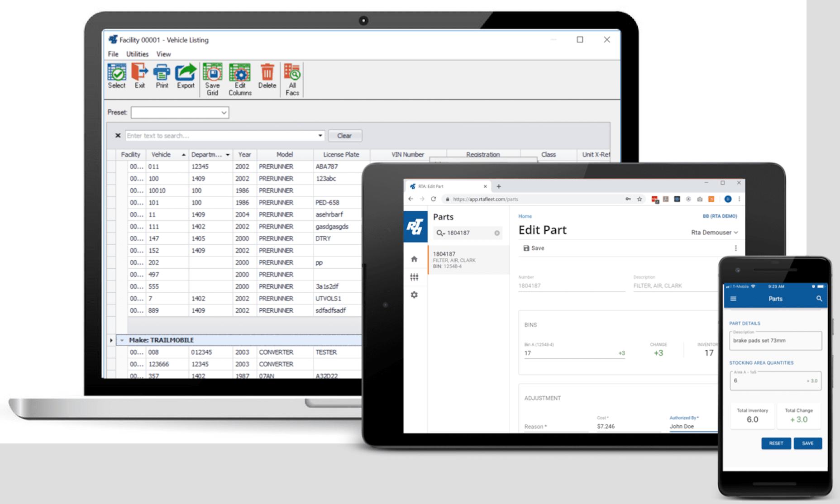Open the hamburger menu on the phone
The height and width of the screenshot is (504, 840).
[x=733, y=299]
